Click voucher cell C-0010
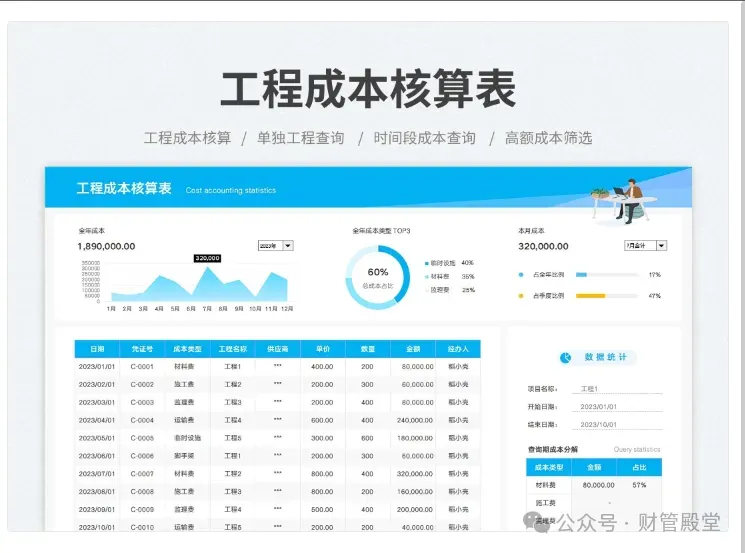Viewport: 745px width, 553px height. point(142,527)
